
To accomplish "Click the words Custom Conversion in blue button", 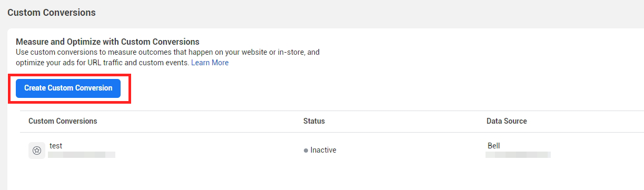I will [x=80, y=88].
